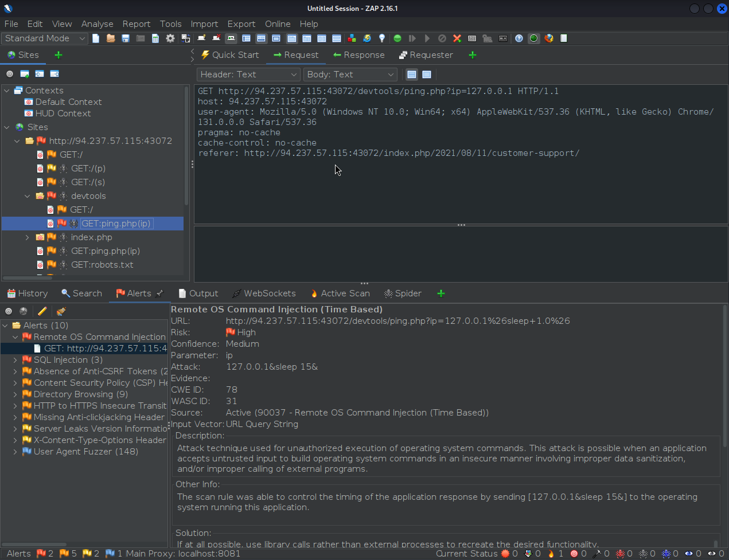Click the Sites tree vertical scrollbar

186,143
